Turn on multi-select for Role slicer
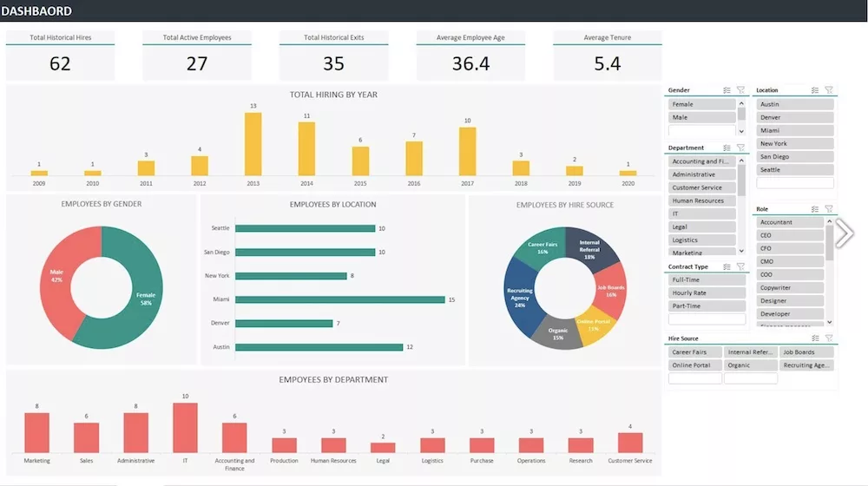This screenshot has height=486, width=868. [815, 209]
